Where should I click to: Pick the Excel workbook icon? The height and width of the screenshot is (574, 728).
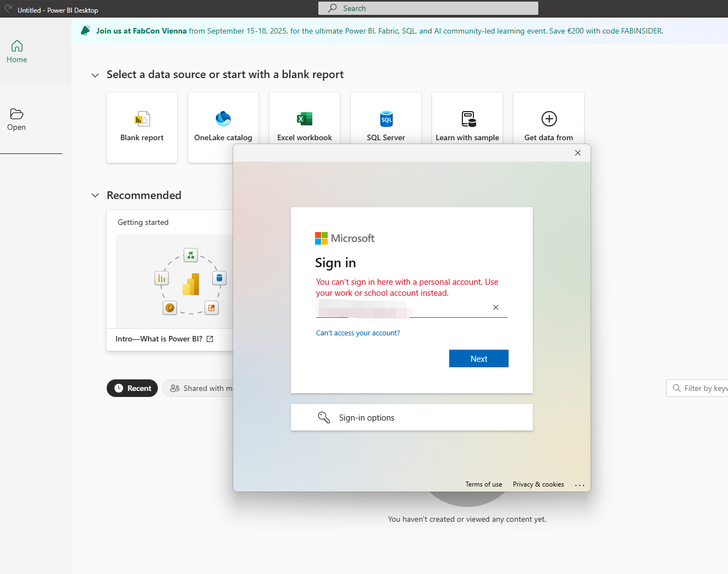pyautogui.click(x=305, y=119)
